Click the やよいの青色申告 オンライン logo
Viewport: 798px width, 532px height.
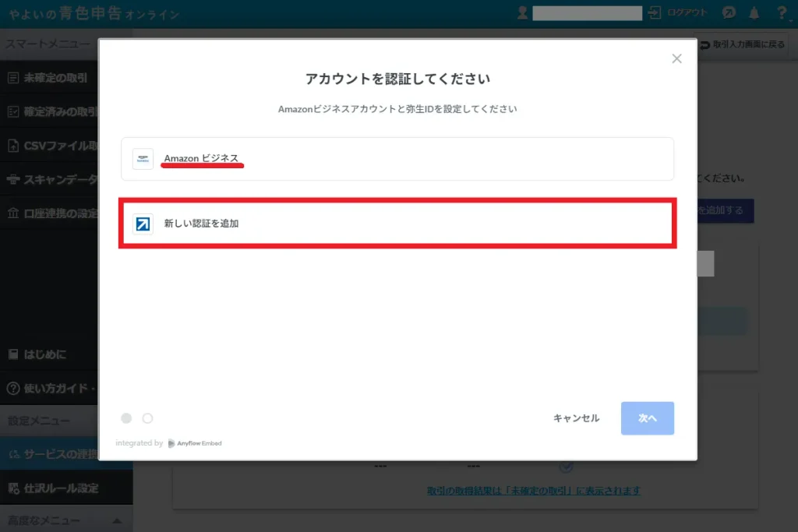[94, 14]
